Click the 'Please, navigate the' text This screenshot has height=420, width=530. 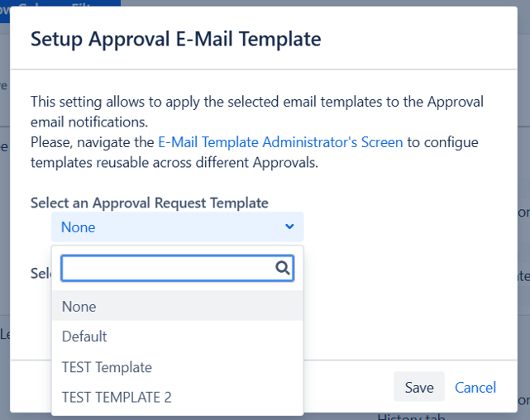93,142
